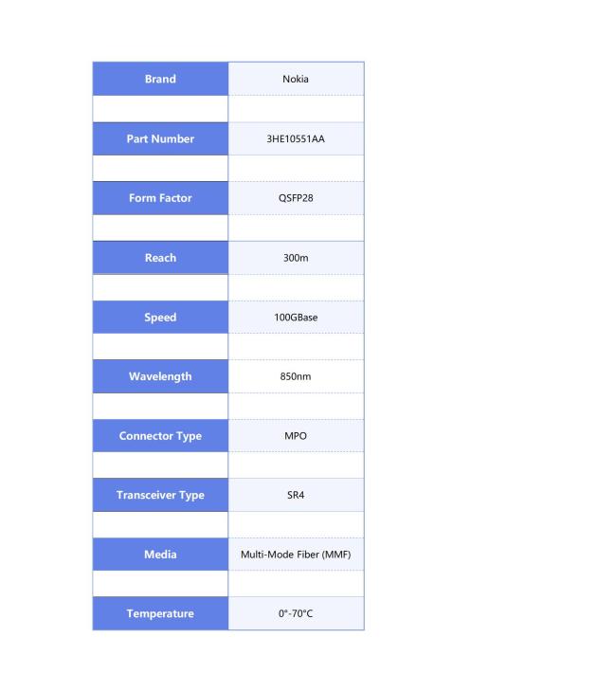Select the MPO connector value
616x692 pixels.
tap(296, 436)
